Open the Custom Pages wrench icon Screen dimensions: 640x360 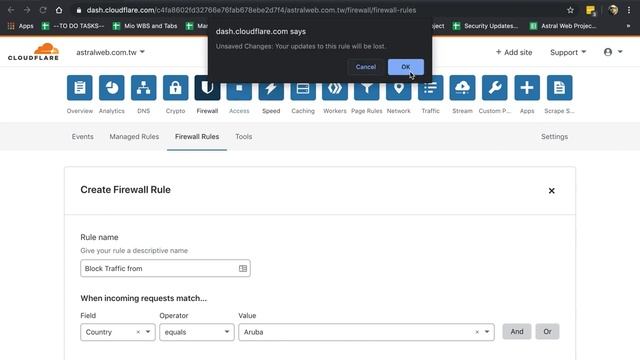(x=494, y=88)
